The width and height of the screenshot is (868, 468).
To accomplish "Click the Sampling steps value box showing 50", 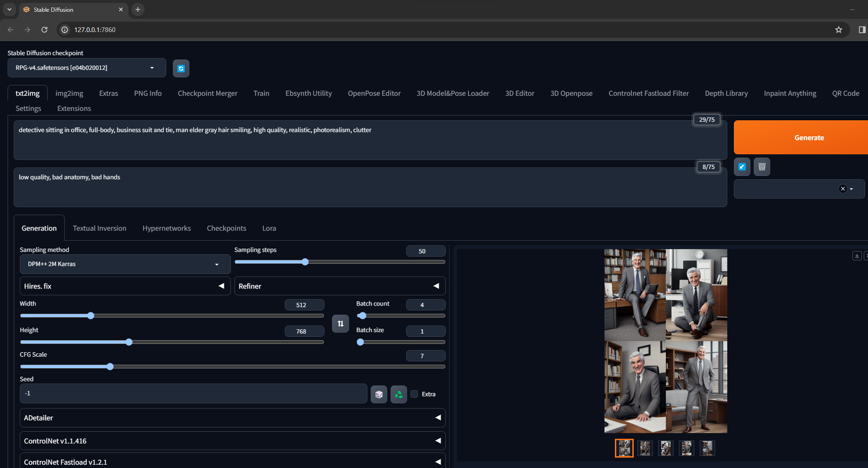I will (x=425, y=251).
